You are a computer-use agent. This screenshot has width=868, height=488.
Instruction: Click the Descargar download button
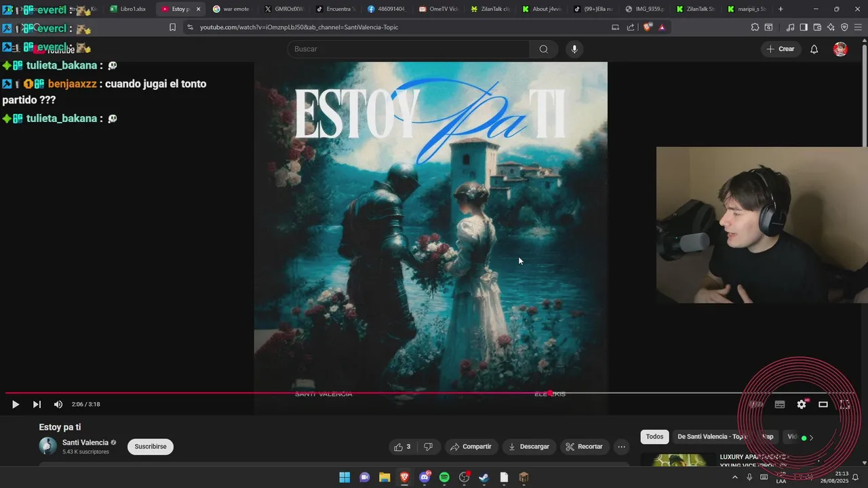(x=530, y=447)
